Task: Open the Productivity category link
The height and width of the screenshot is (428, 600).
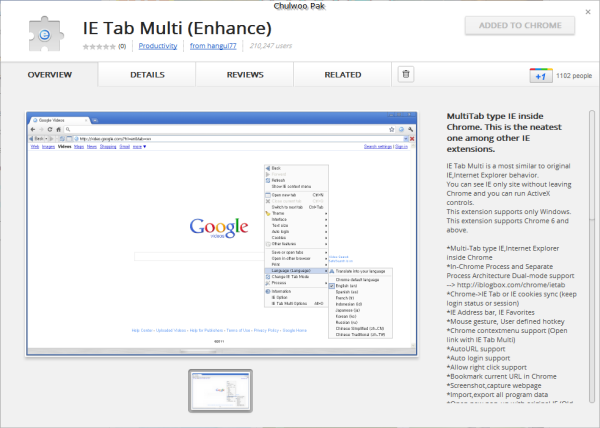Action: click(158, 46)
